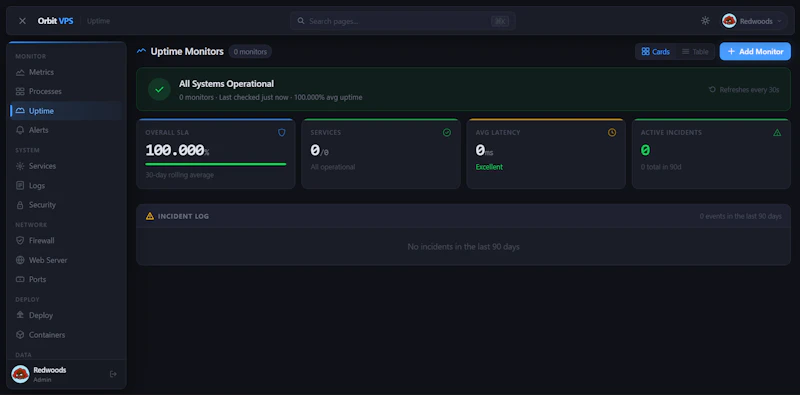This screenshot has width=800, height=395.
Task: Open the Deploy label in the sidebar
Action: tap(41, 315)
